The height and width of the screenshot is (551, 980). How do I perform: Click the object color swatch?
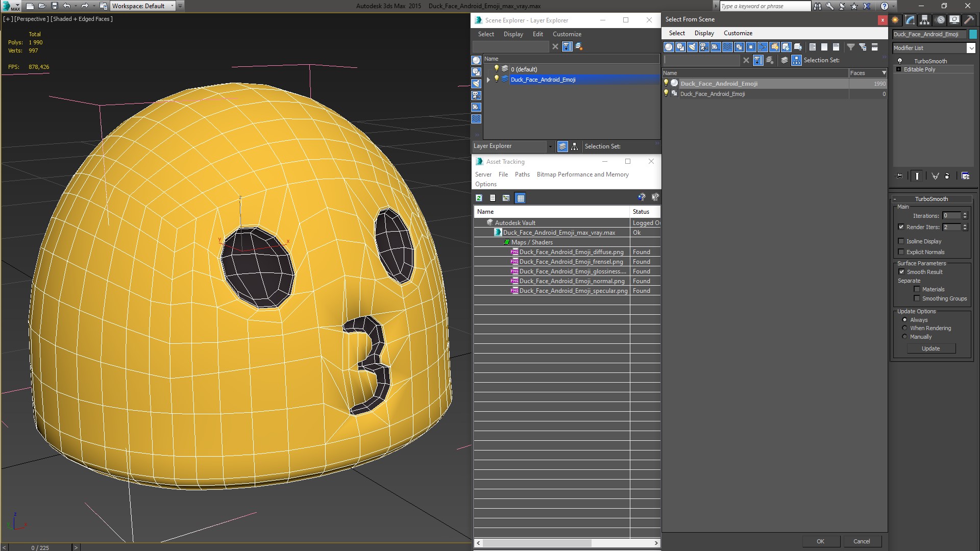pyautogui.click(x=973, y=34)
